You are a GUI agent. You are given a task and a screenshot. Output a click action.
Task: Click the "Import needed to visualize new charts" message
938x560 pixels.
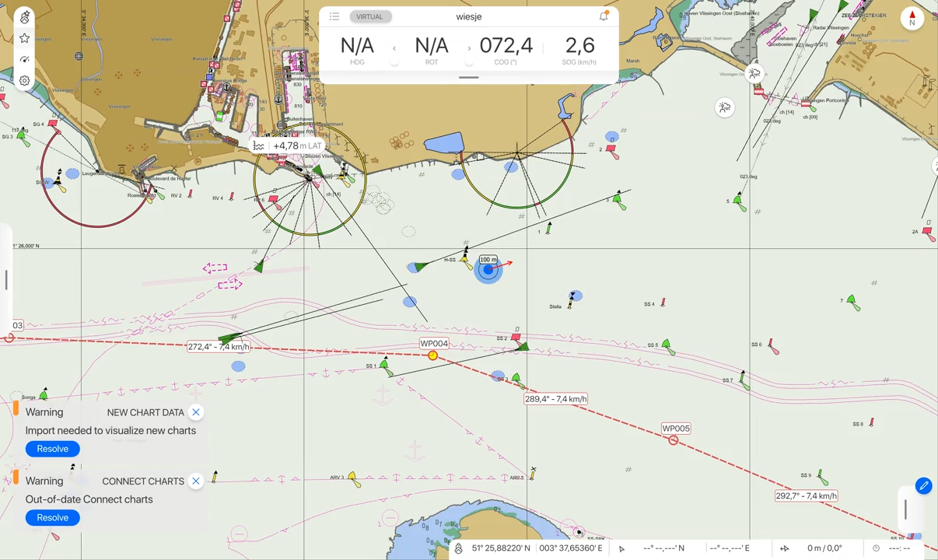pyautogui.click(x=110, y=430)
